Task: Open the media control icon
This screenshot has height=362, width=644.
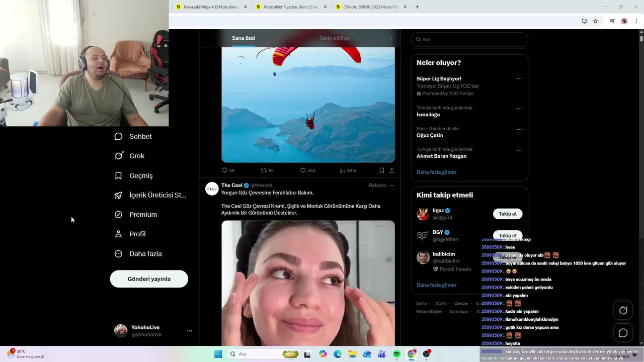Action: pos(612,21)
